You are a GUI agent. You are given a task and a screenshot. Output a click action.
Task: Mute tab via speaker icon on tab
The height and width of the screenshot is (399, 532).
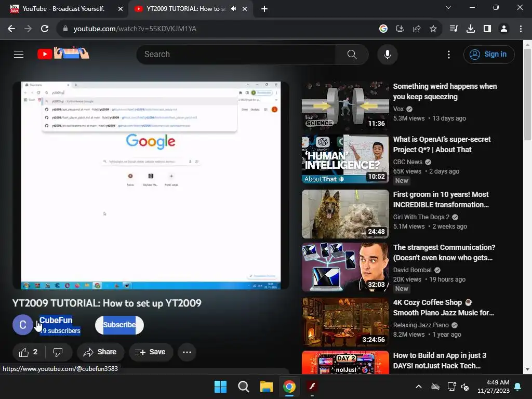point(233,9)
